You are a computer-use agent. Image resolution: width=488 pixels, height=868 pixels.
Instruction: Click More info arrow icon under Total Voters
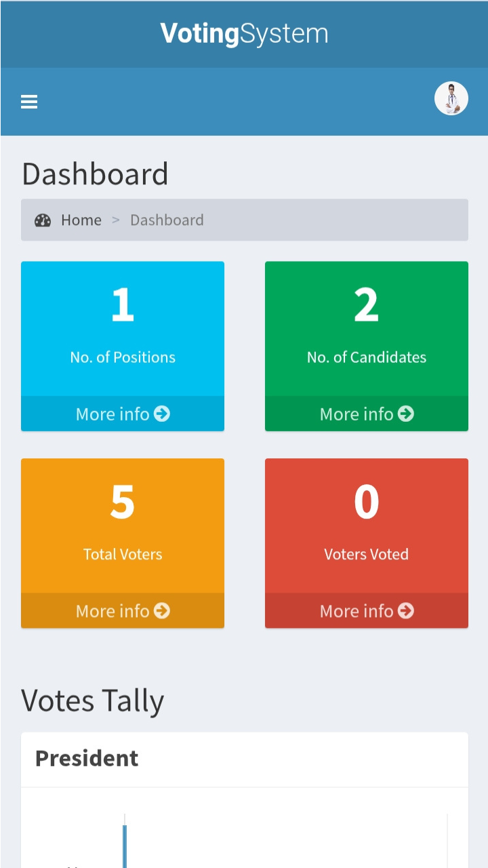162,611
